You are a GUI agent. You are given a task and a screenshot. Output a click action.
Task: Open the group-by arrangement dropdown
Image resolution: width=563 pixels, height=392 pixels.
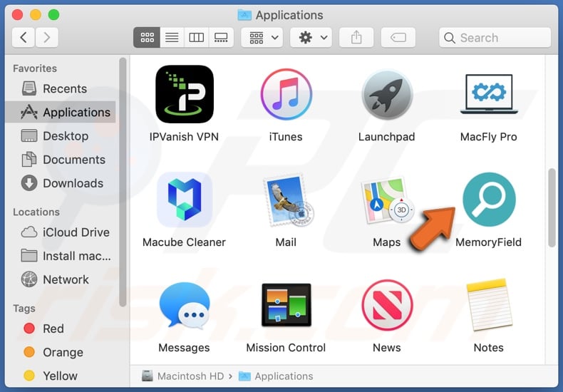[x=262, y=37]
